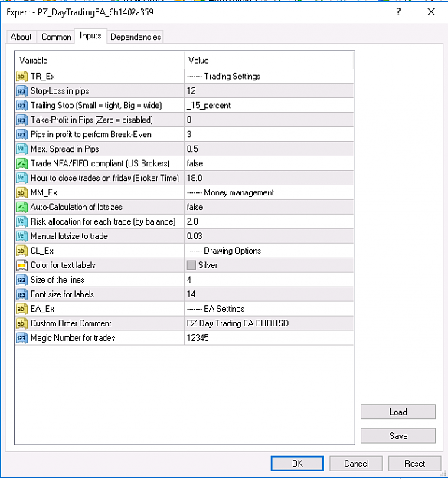Click the Value column header

269,61
